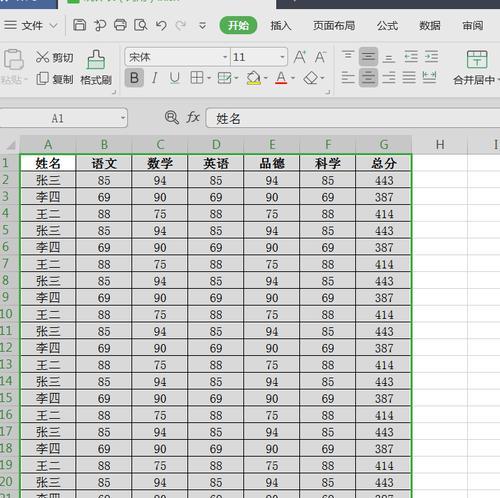Switch to the 审阅 tab
This screenshot has width=500, height=498.
[x=472, y=25]
